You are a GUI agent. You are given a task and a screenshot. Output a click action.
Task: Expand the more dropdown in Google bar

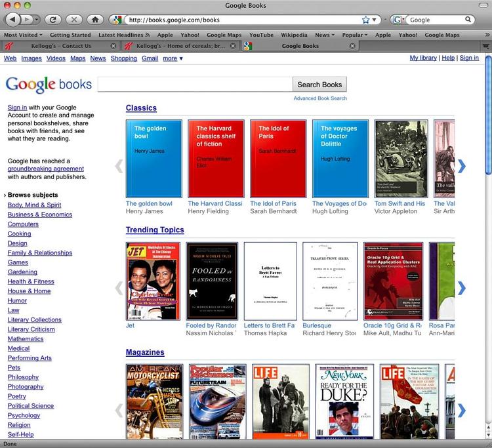pyautogui.click(x=173, y=58)
